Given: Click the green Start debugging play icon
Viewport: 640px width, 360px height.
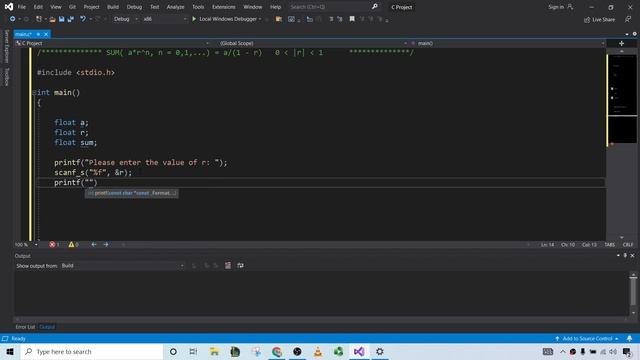Looking at the screenshot, I should pos(194,19).
